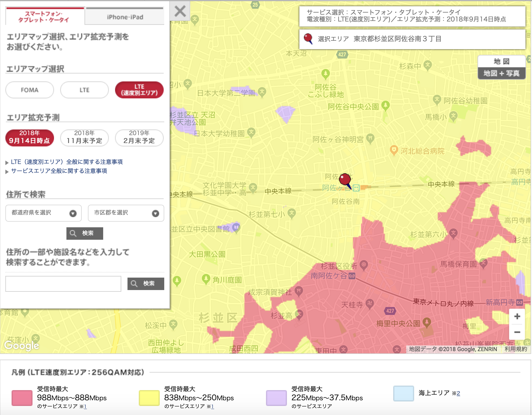
Task: Switch map view to 地図＋写真
Action: click(x=502, y=74)
